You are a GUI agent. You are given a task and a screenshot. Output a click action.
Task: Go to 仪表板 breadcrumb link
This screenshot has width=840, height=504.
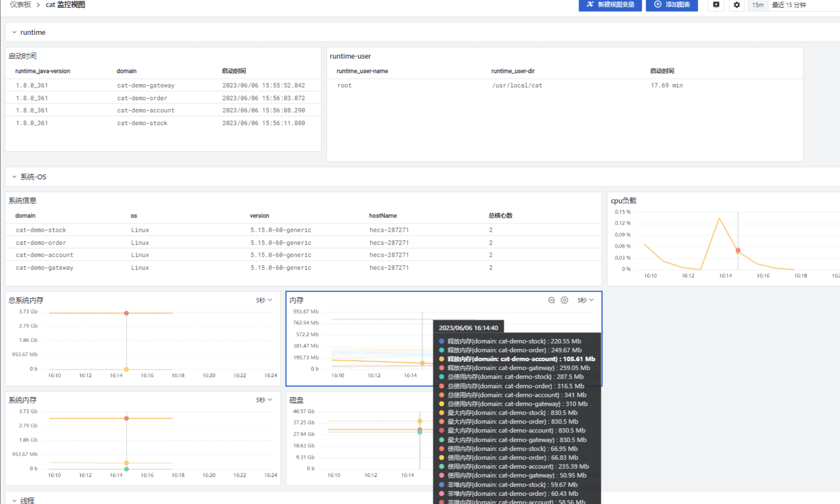click(20, 5)
